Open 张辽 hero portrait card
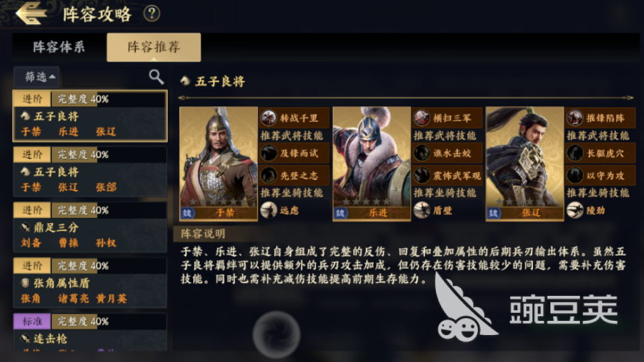The image size is (644, 362). [525, 164]
